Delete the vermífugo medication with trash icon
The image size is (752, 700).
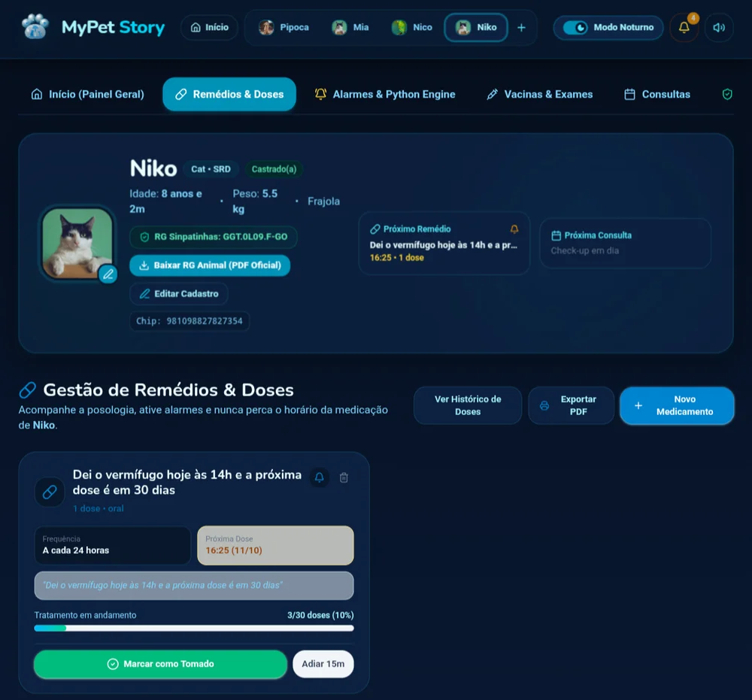coord(344,477)
